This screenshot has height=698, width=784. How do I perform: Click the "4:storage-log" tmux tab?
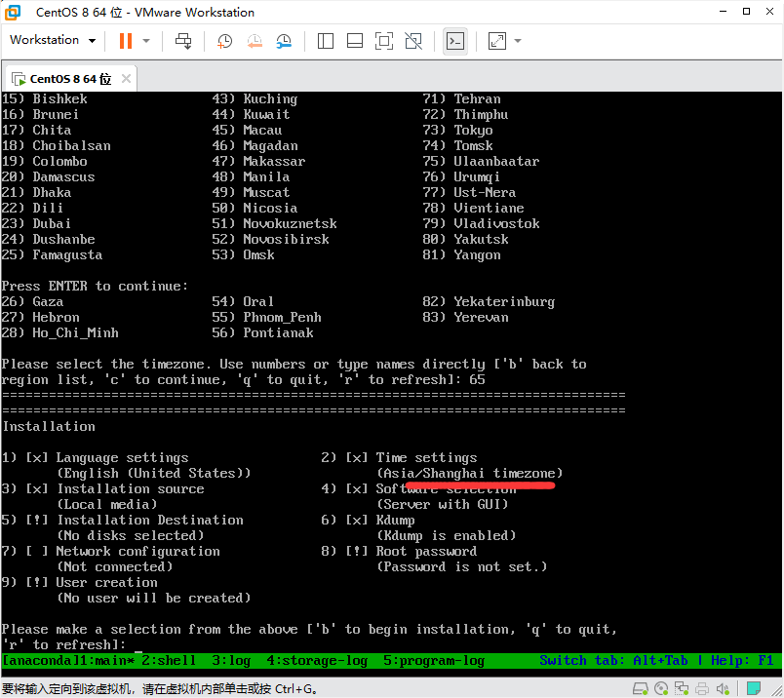(317, 661)
